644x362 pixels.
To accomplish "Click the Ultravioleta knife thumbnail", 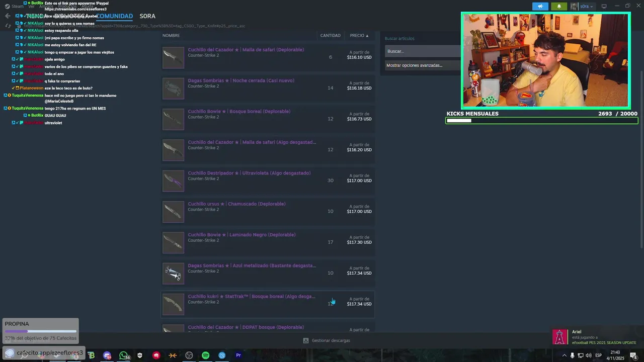I will click(x=174, y=180).
